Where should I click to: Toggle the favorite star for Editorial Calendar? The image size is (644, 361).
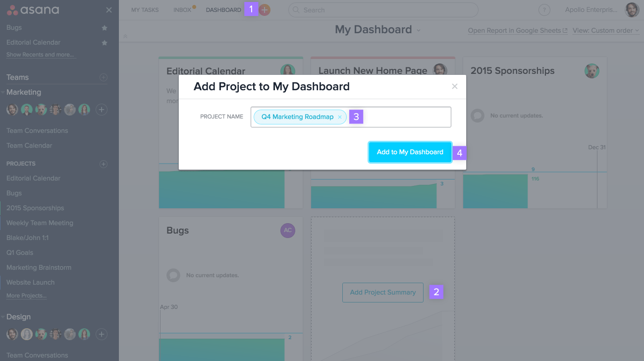[104, 43]
